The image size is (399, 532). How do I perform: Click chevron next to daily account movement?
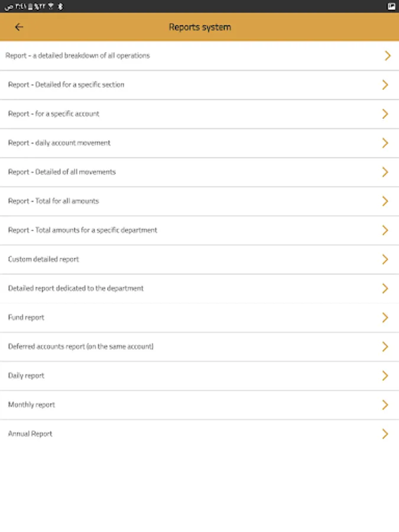click(385, 143)
